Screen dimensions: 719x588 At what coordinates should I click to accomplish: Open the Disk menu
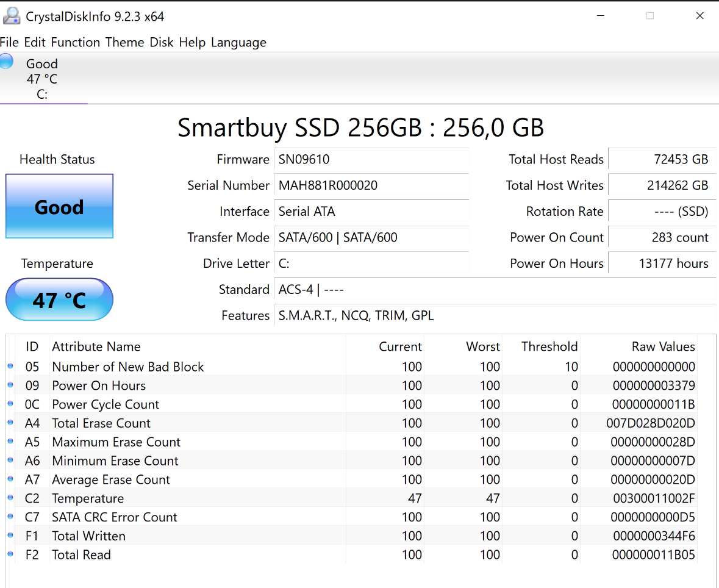pyautogui.click(x=162, y=42)
